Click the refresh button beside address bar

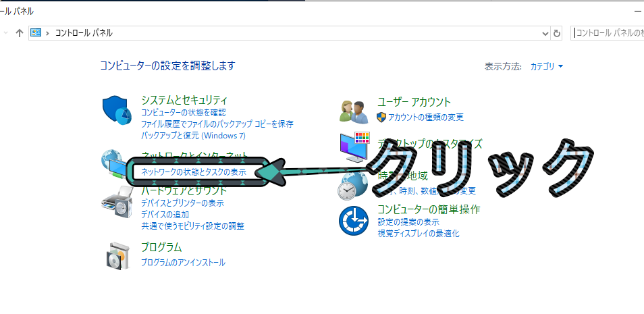(556, 33)
